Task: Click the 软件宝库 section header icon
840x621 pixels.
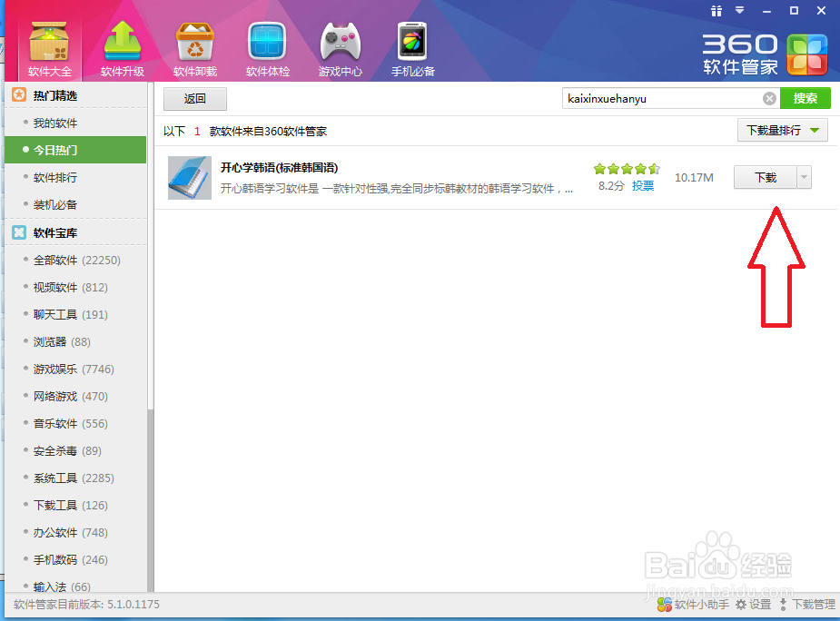Action: pyautogui.click(x=19, y=232)
